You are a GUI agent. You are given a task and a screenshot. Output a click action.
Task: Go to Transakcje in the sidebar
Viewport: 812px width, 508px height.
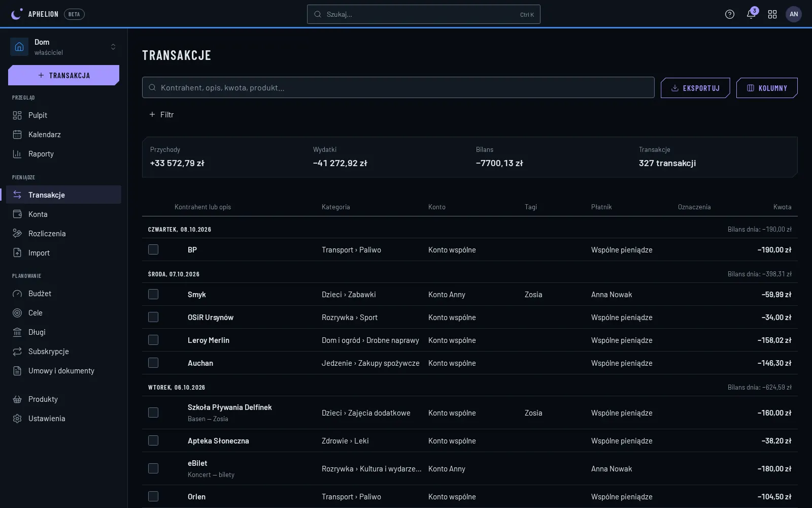click(64, 195)
